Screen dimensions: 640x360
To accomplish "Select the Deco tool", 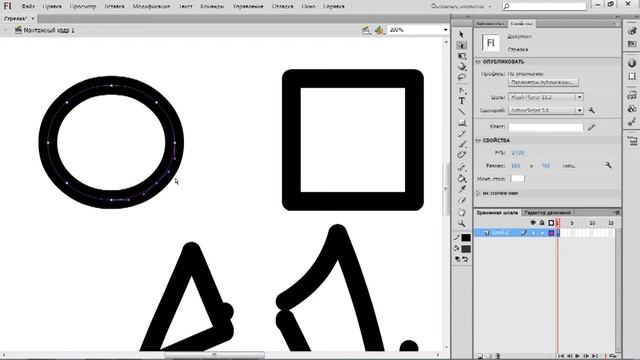I will point(461,155).
